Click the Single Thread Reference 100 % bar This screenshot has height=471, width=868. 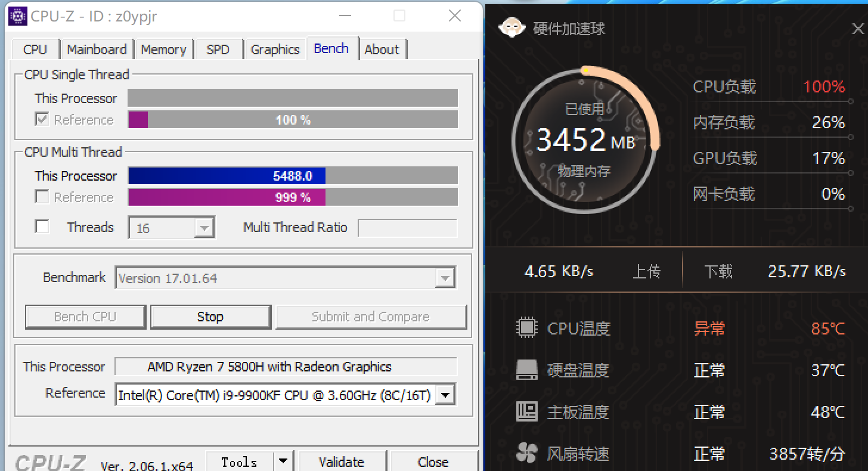click(x=293, y=120)
